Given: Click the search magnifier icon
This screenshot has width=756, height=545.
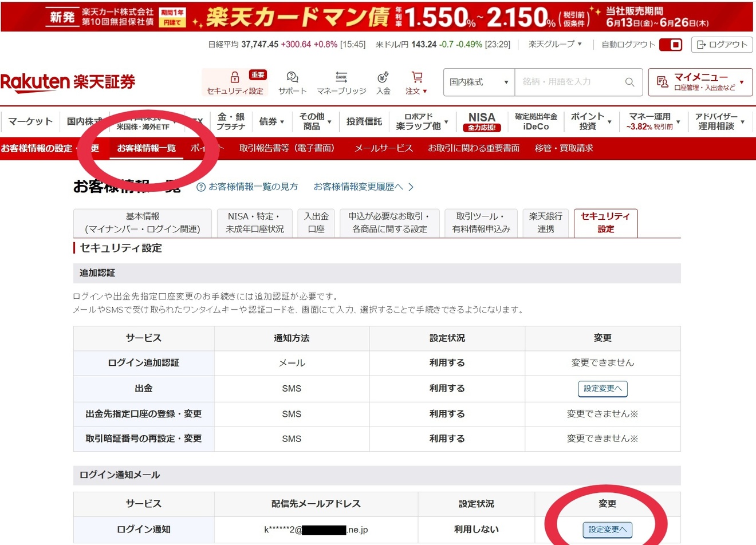Looking at the screenshot, I should coord(629,82).
